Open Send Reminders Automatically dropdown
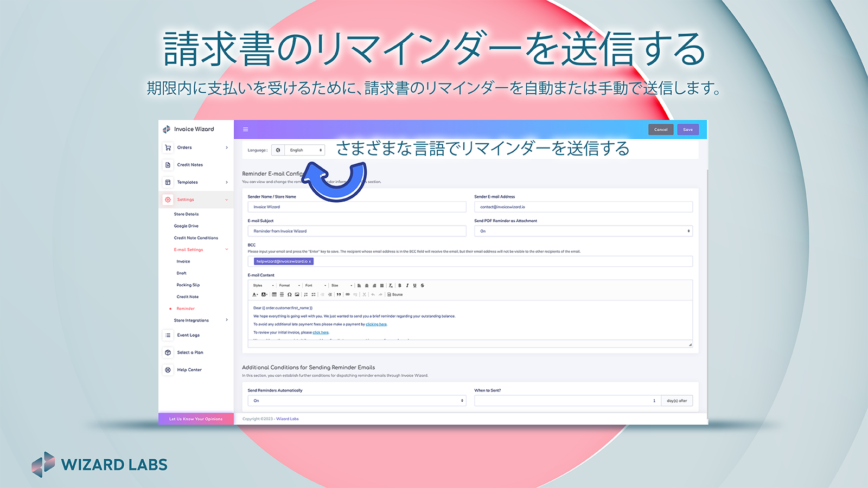Image resolution: width=868 pixels, height=488 pixels. 357,401
